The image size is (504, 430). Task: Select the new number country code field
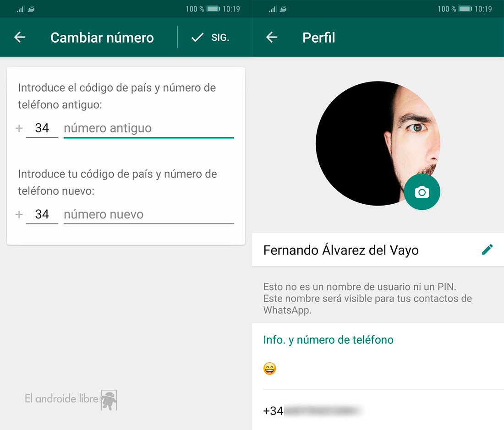point(42,214)
